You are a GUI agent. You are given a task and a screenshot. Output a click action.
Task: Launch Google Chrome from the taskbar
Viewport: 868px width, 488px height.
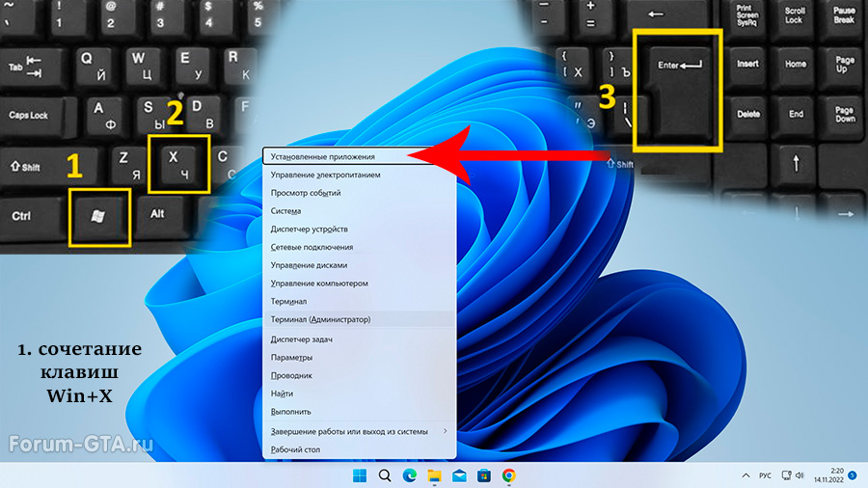pos(508,475)
